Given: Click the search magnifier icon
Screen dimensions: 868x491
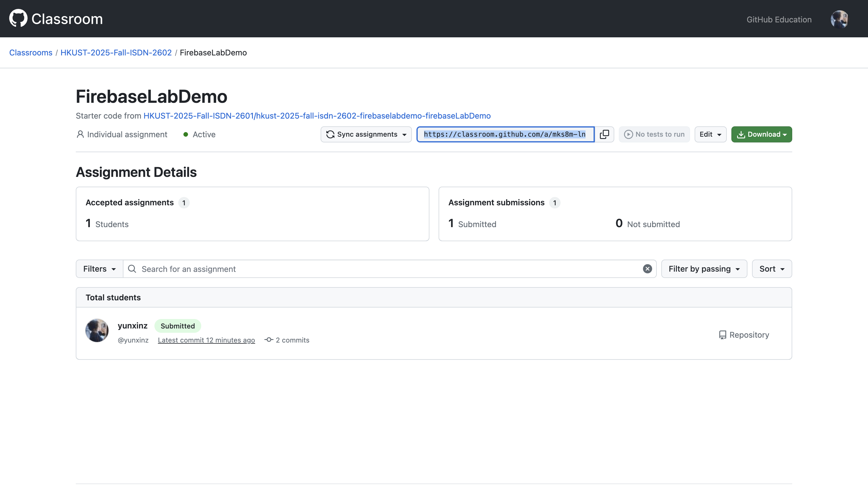Looking at the screenshot, I should tap(132, 269).
